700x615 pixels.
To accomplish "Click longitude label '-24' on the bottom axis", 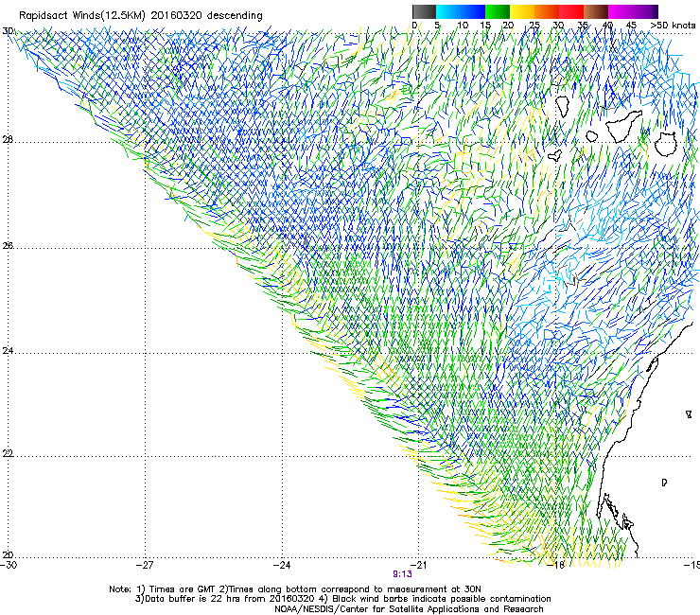I will [282, 565].
